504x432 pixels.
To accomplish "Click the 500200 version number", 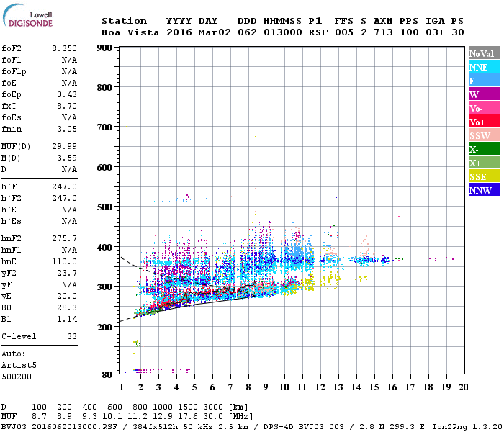I will point(17,377).
